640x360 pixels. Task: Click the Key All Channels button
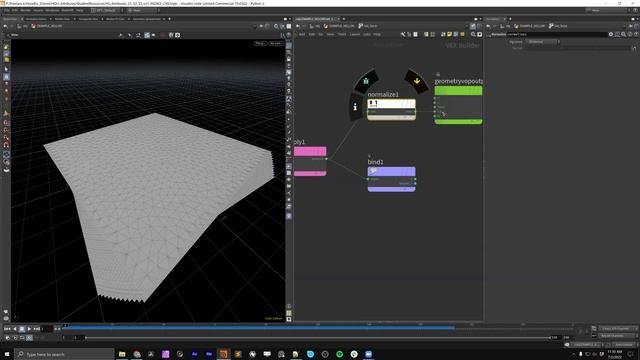click(x=616, y=336)
